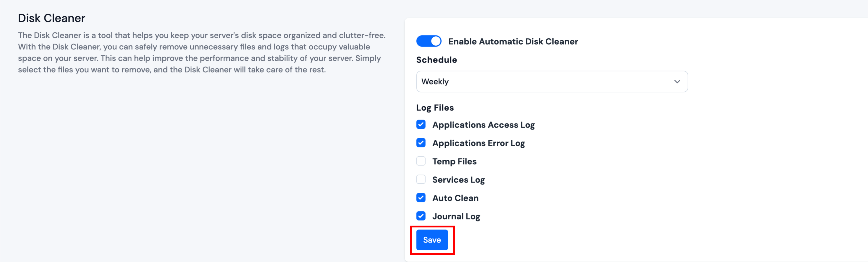Click the Enable Automatic Disk Cleaner label text
Screen dimensions: 868x262
pyautogui.click(x=513, y=42)
